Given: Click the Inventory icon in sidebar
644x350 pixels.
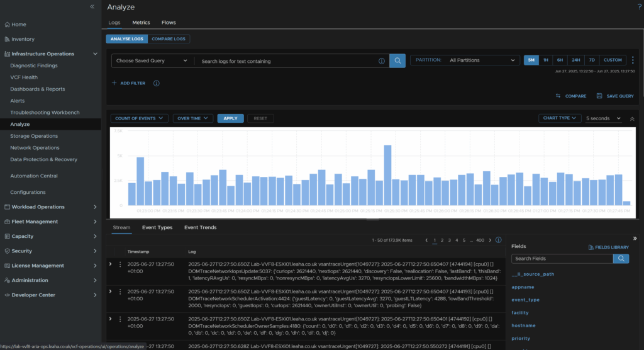Looking at the screenshot, I should click(7, 39).
